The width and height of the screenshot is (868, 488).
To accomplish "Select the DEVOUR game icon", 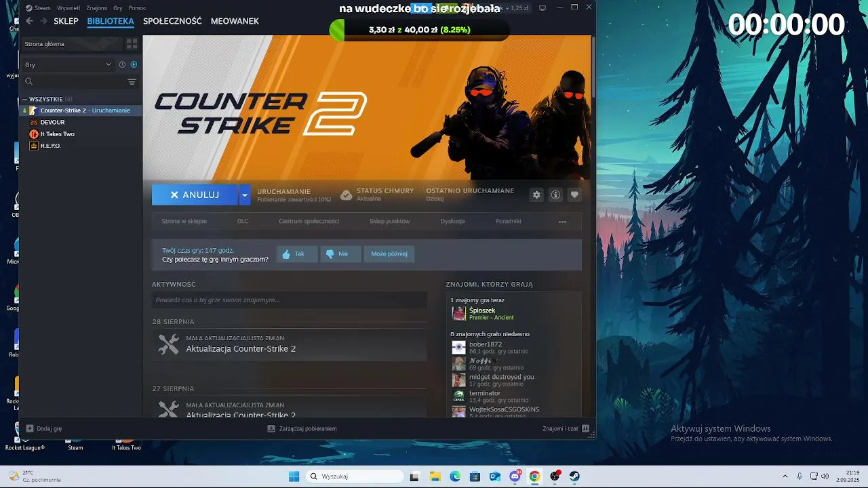I will (34, 122).
